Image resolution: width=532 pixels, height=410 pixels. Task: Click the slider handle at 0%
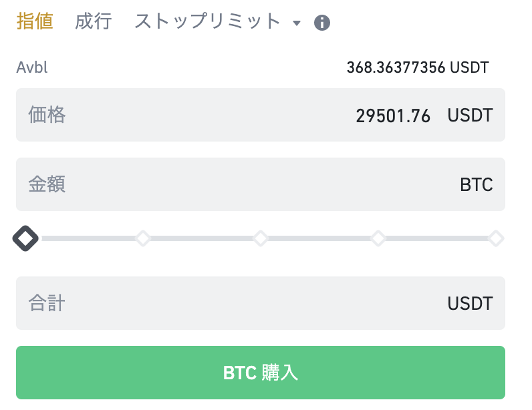25,238
